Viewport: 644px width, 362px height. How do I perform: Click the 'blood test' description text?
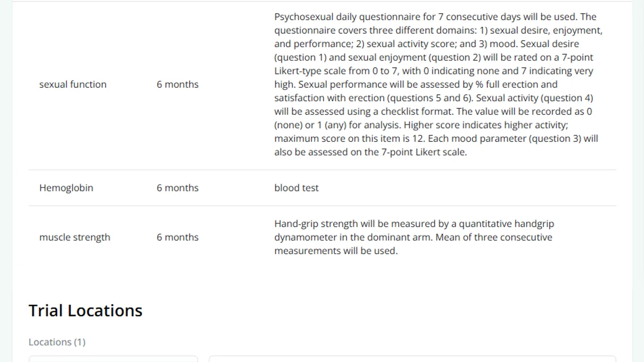click(297, 188)
